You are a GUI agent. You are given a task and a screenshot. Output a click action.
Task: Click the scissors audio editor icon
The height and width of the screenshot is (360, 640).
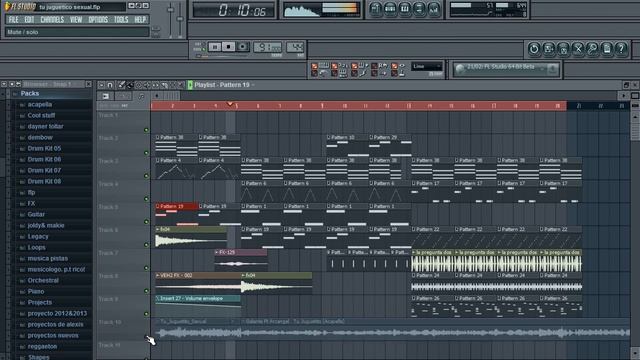(578, 49)
